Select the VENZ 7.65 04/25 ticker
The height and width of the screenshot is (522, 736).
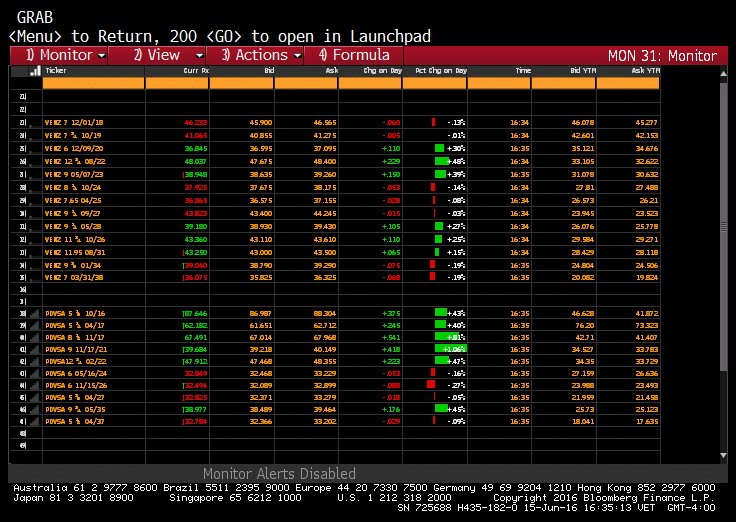73,200
